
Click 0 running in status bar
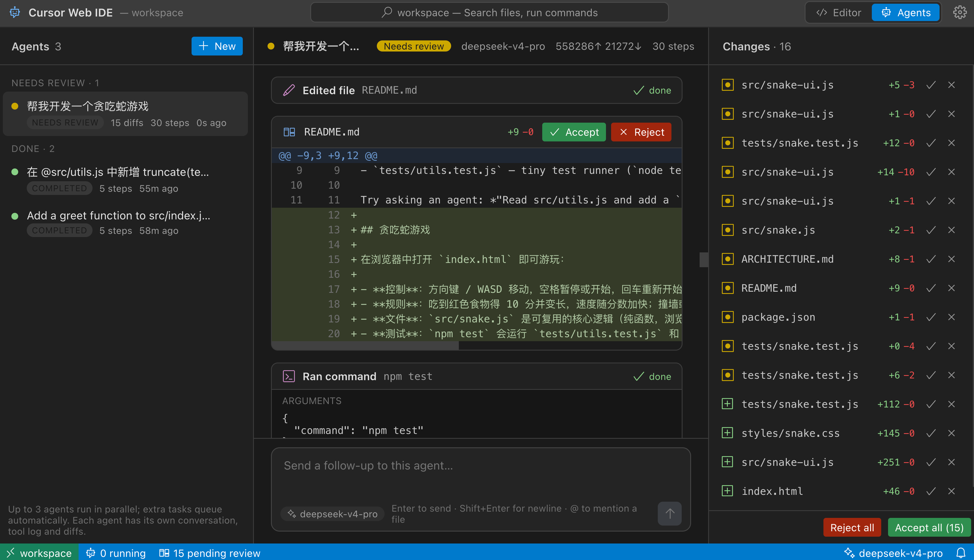116,553
